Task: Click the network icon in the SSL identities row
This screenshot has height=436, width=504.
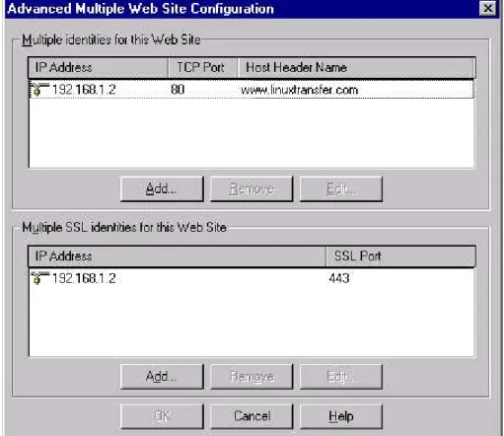Action: point(39,278)
